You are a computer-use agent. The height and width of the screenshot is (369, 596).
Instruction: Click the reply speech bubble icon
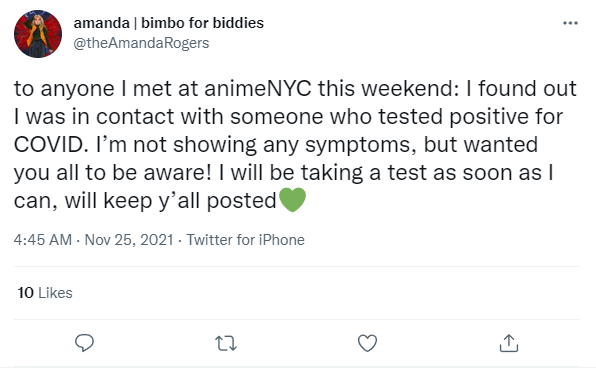pos(84,343)
